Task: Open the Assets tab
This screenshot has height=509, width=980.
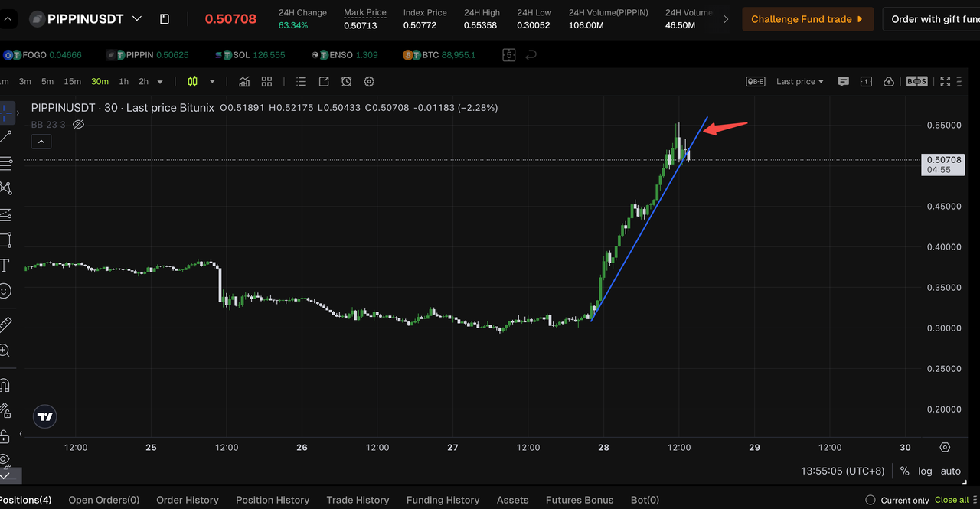Action: pyautogui.click(x=512, y=500)
